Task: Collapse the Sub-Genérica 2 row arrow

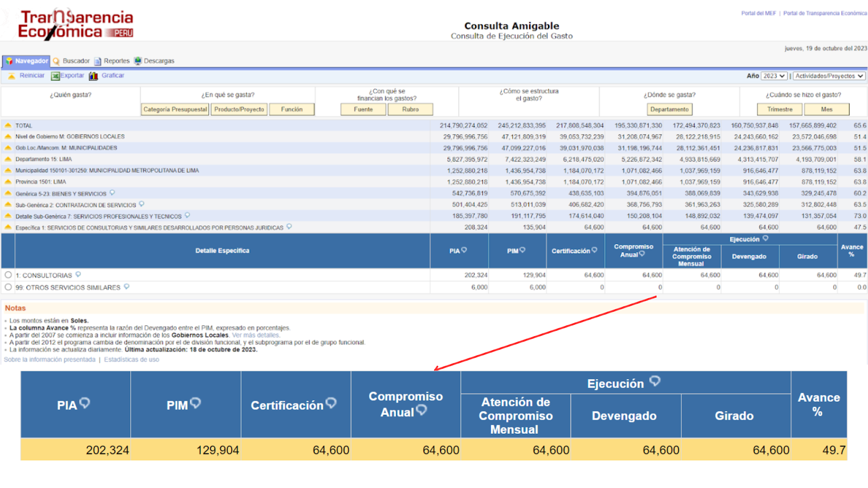Action: [8, 204]
